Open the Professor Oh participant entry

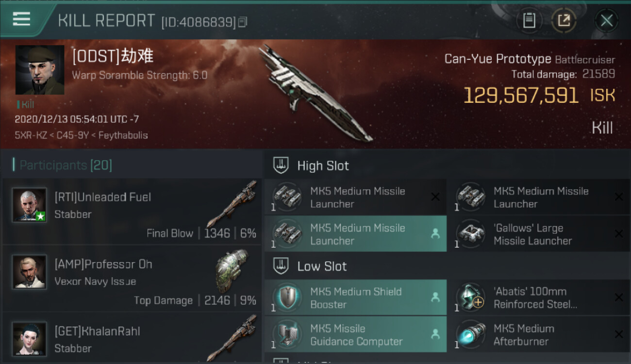pyautogui.click(x=133, y=278)
